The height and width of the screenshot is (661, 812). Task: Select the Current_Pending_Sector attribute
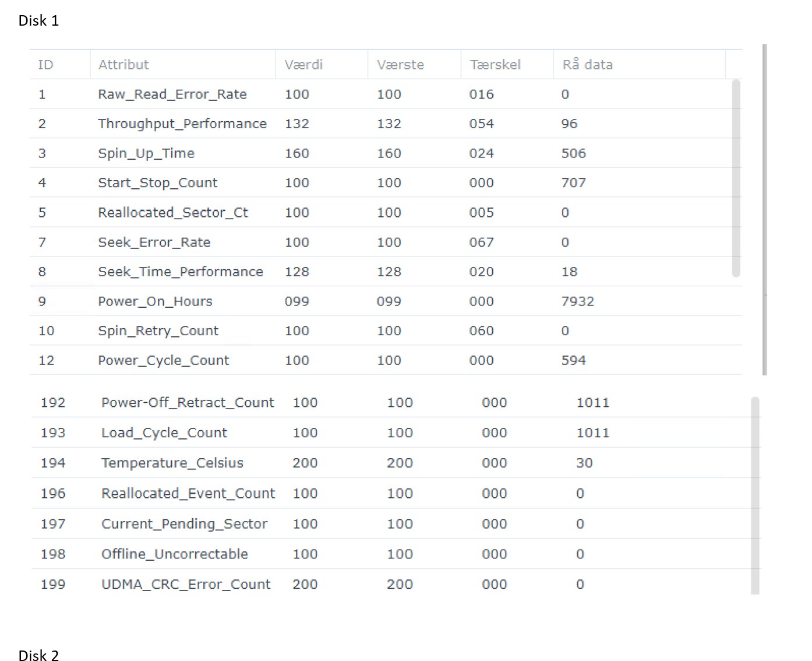pos(185,524)
